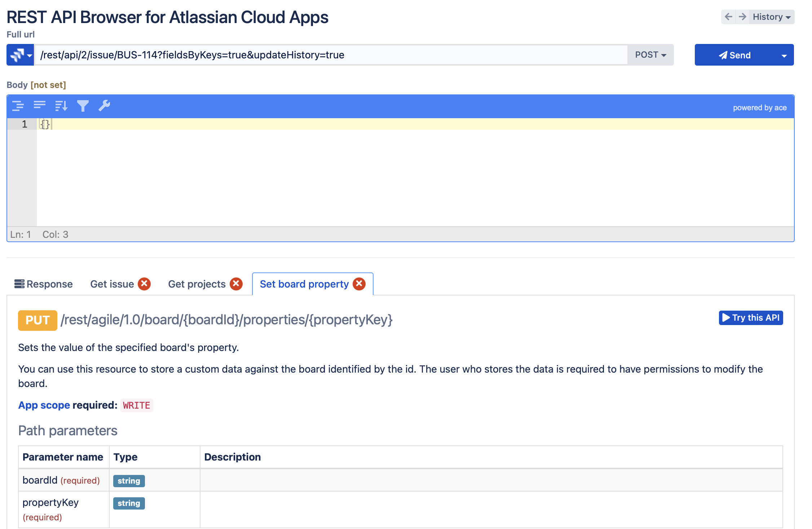
Task: Click the filter funnel icon
Action: click(x=83, y=106)
